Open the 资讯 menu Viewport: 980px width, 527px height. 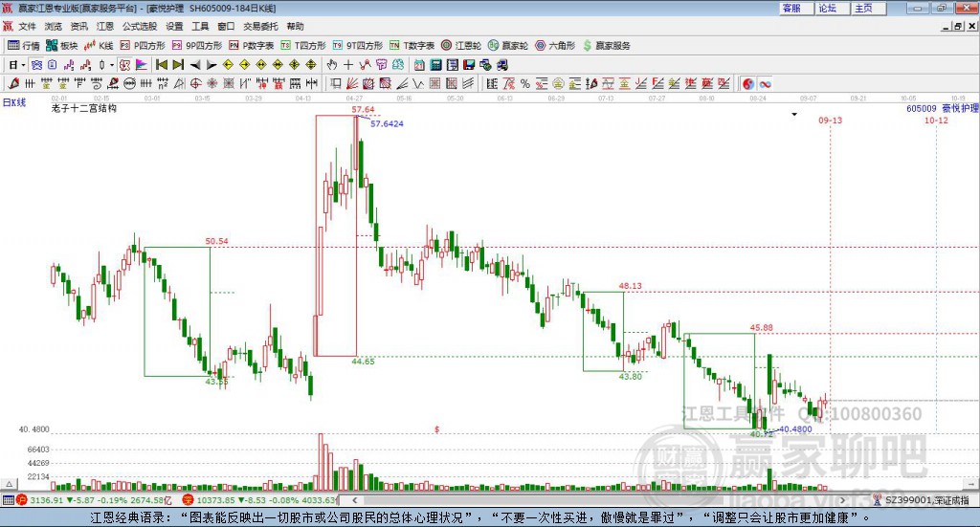(x=79, y=26)
